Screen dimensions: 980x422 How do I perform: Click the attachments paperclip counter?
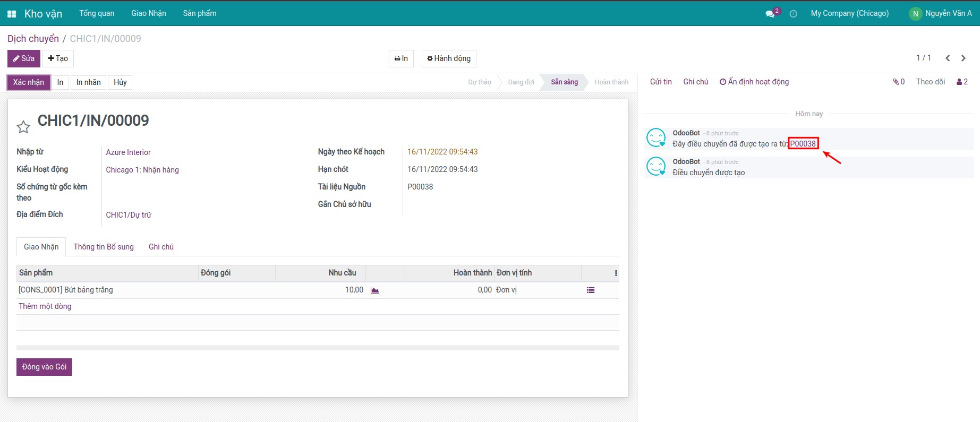click(898, 82)
